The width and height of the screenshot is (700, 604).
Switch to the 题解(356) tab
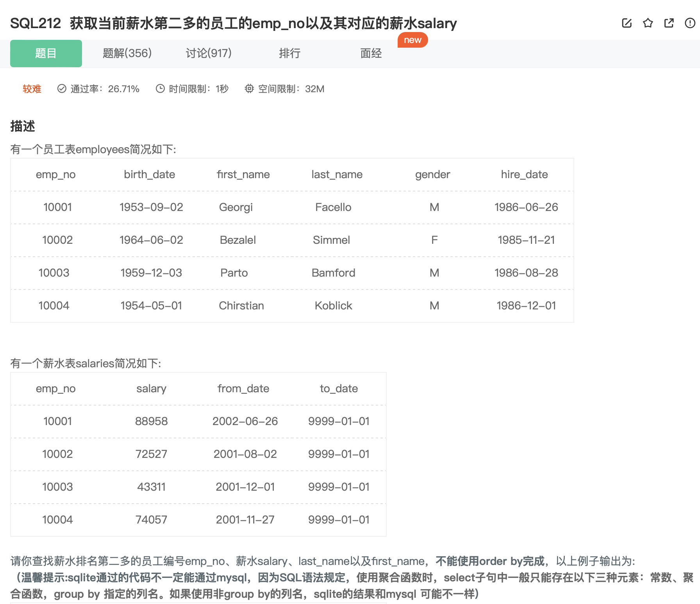127,53
